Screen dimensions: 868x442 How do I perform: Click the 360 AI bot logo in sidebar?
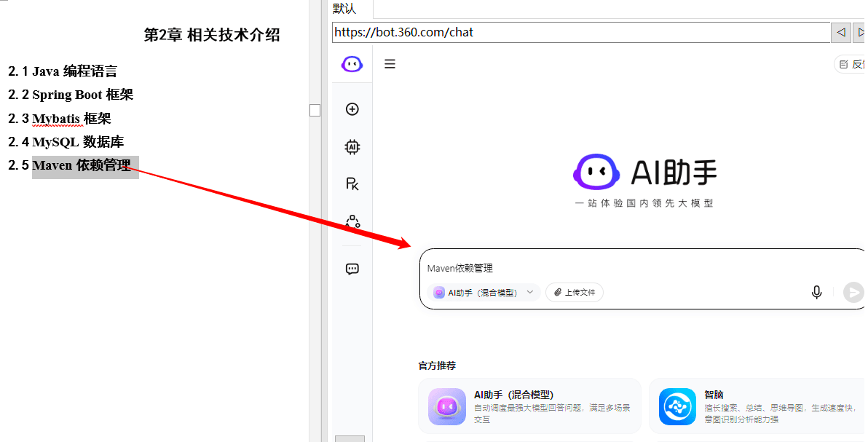[x=352, y=64]
